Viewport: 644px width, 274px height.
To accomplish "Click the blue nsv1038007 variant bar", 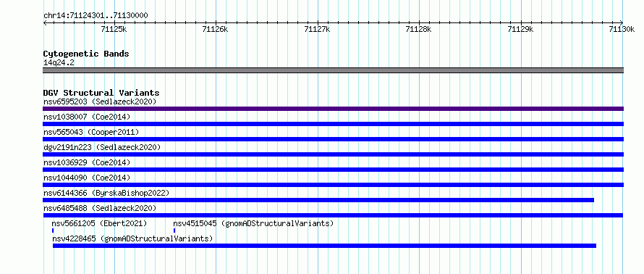I will [333, 124].
